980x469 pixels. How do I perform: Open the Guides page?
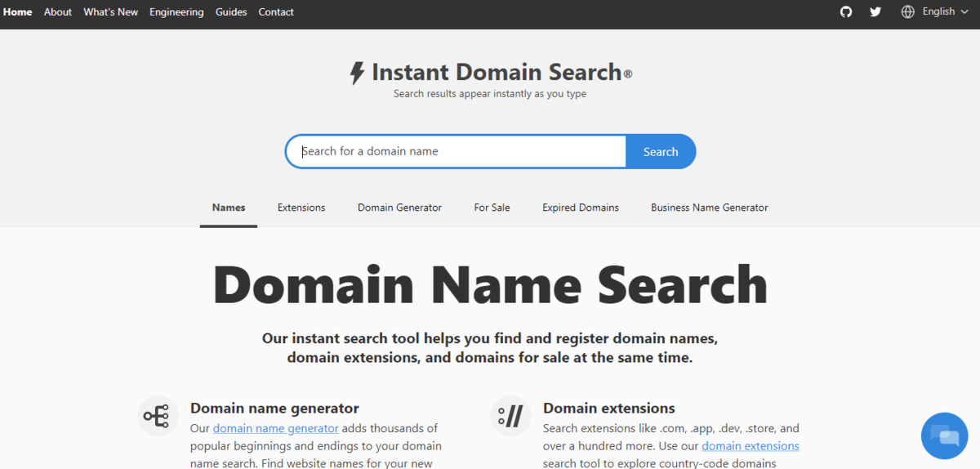(231, 12)
